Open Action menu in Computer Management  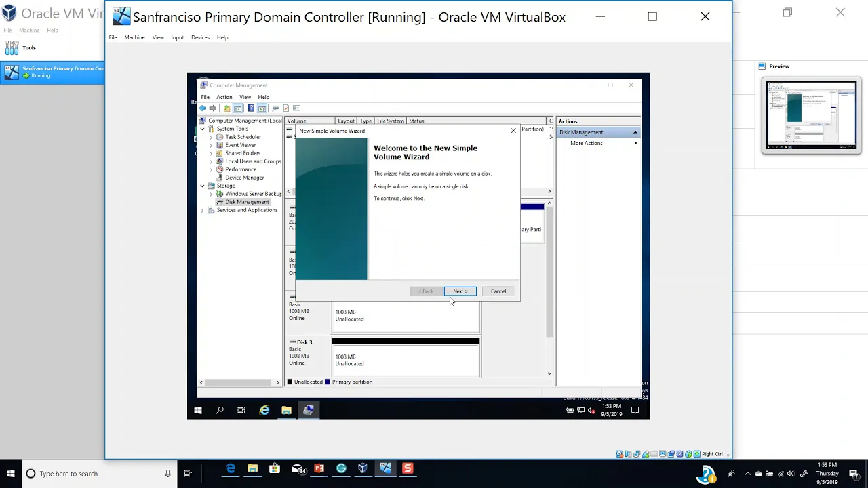point(224,97)
